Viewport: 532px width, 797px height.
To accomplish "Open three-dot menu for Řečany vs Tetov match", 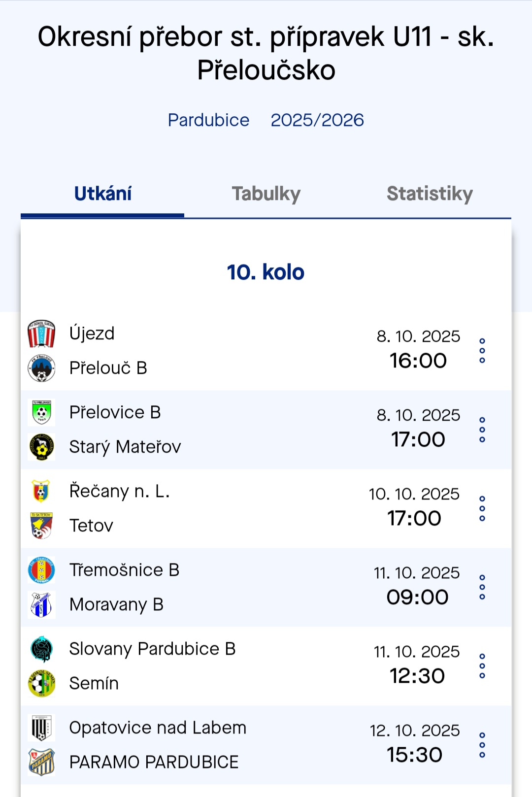I will (x=482, y=508).
